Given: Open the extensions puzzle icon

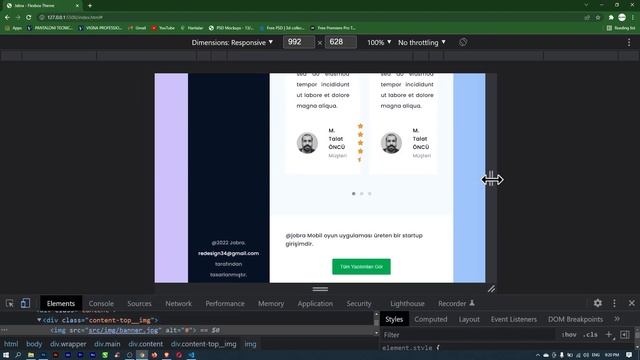Looking at the screenshot, I should 611,18.
